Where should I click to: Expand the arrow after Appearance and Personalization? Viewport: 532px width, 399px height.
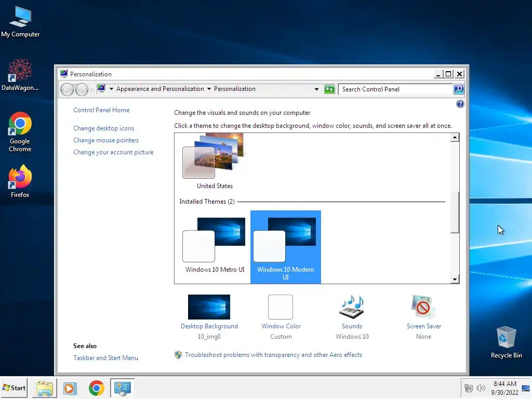point(209,89)
